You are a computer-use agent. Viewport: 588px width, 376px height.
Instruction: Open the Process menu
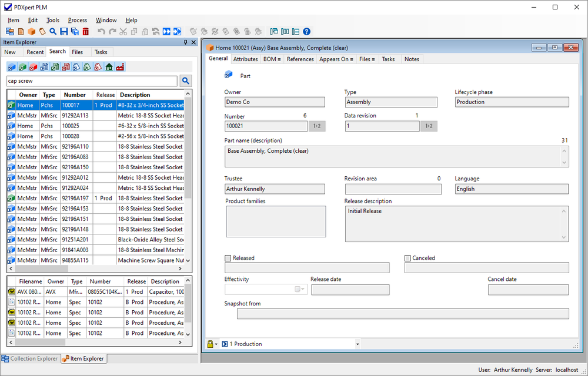[77, 20]
